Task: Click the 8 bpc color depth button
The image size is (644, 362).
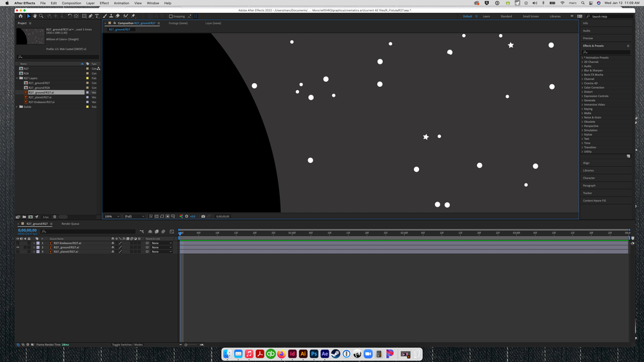Action: [46, 216]
